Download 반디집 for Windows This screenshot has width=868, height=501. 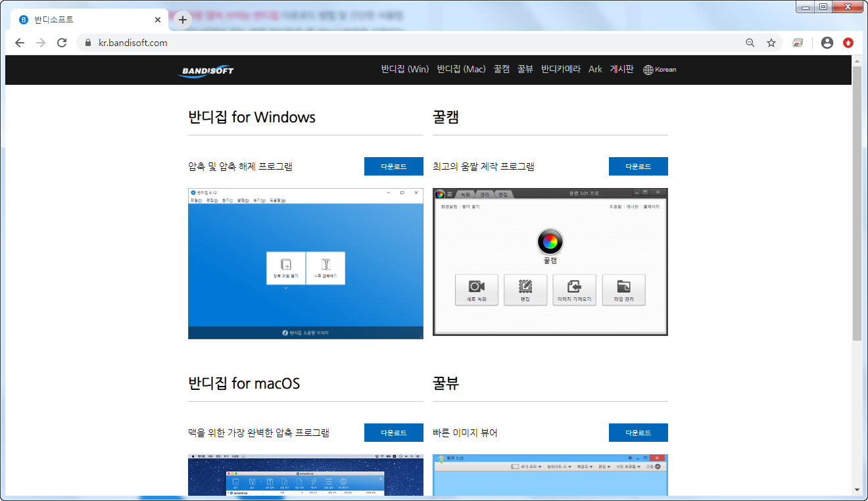click(x=394, y=166)
